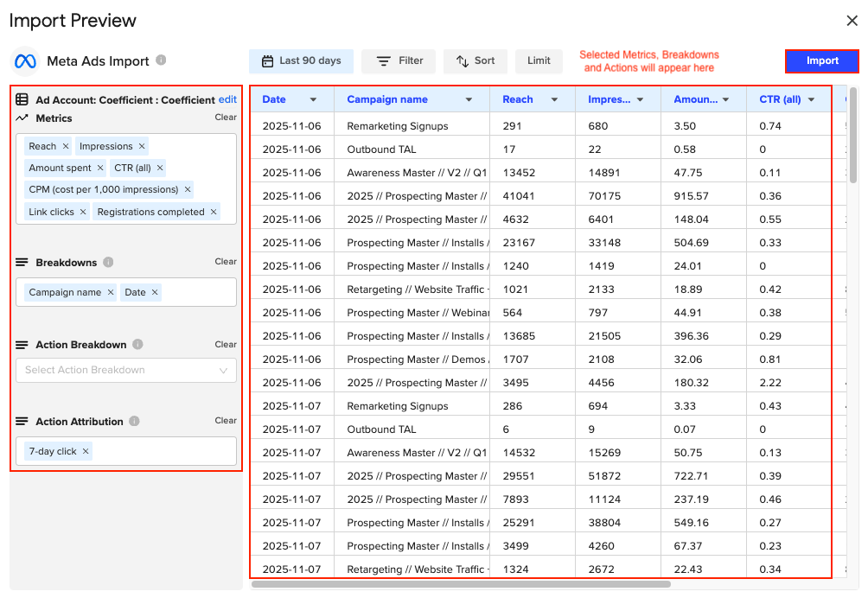Click the blue Import button

tap(820, 61)
